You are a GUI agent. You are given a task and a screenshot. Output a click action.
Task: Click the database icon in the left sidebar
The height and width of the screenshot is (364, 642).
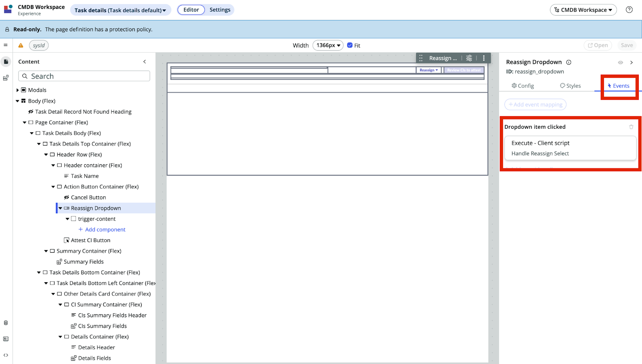point(6,322)
